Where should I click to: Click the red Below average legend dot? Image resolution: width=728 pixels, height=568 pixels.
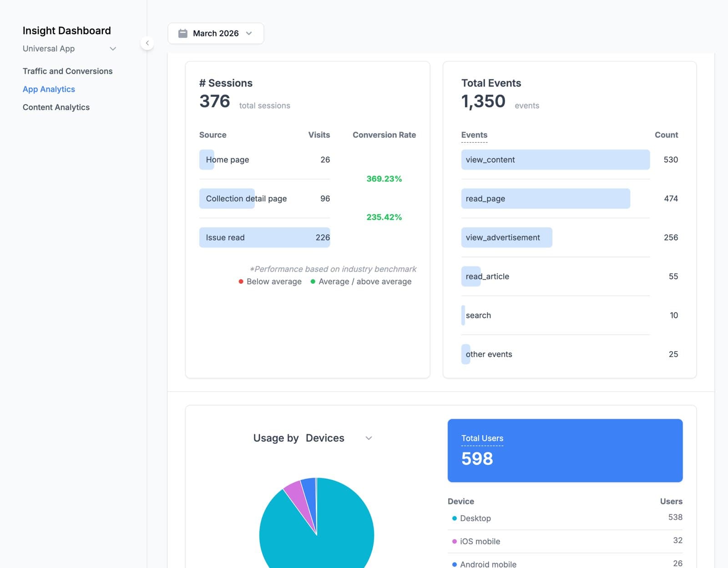click(241, 281)
